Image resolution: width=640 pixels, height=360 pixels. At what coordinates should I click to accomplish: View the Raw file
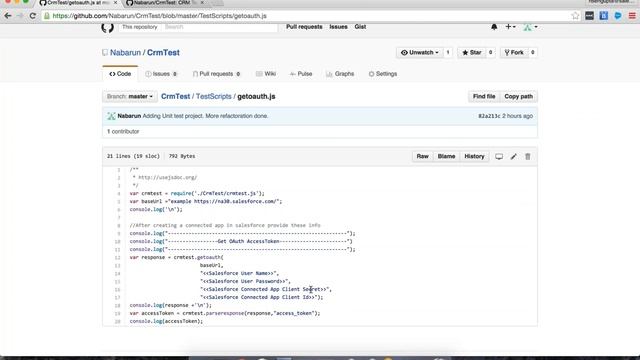pyautogui.click(x=422, y=156)
